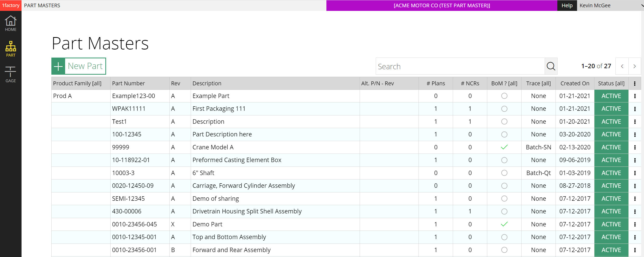644x257 pixels.
Task: Click the search magnifier icon
Action: pyautogui.click(x=551, y=66)
